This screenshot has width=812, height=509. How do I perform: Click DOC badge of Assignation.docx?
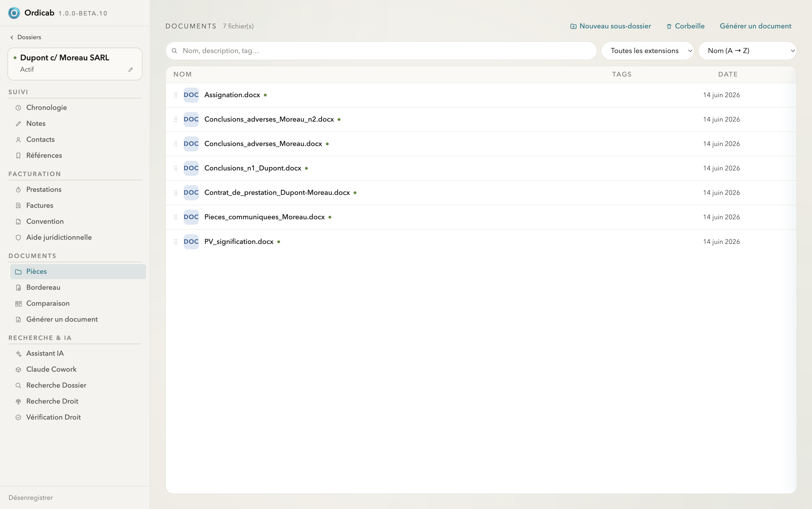191,95
